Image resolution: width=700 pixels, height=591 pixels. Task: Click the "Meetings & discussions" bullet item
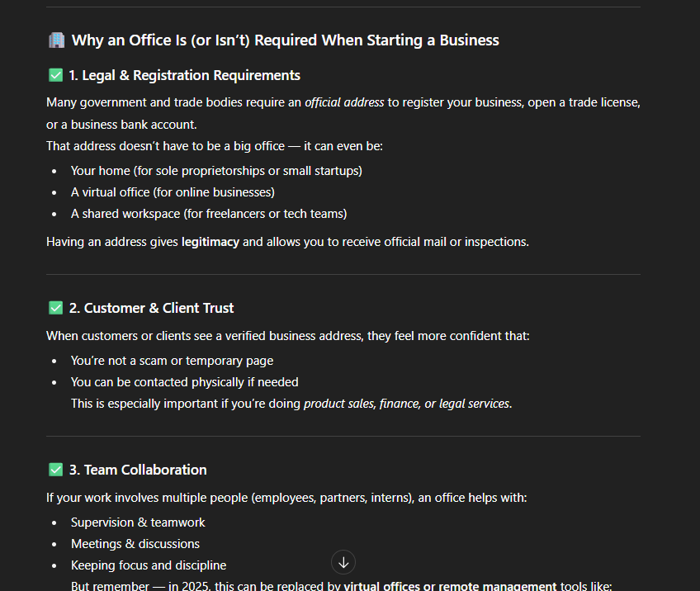point(135,544)
